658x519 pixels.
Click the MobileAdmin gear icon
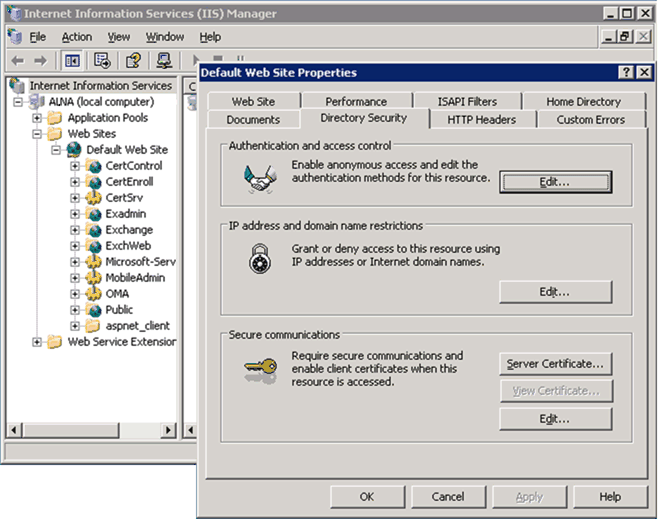[94, 278]
